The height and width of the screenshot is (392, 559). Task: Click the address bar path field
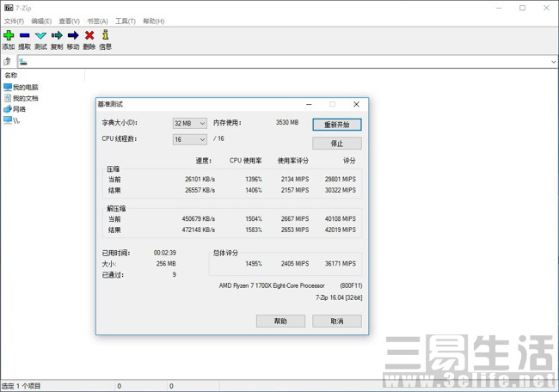tap(288, 62)
